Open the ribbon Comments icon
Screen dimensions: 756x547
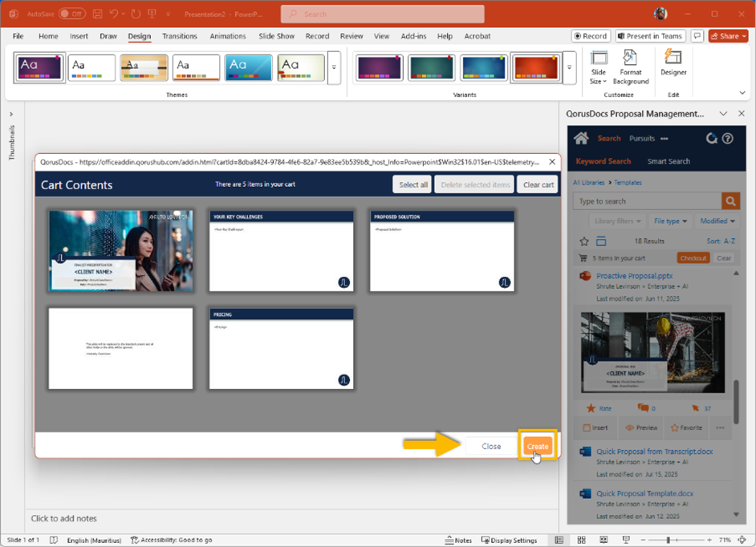pos(697,36)
